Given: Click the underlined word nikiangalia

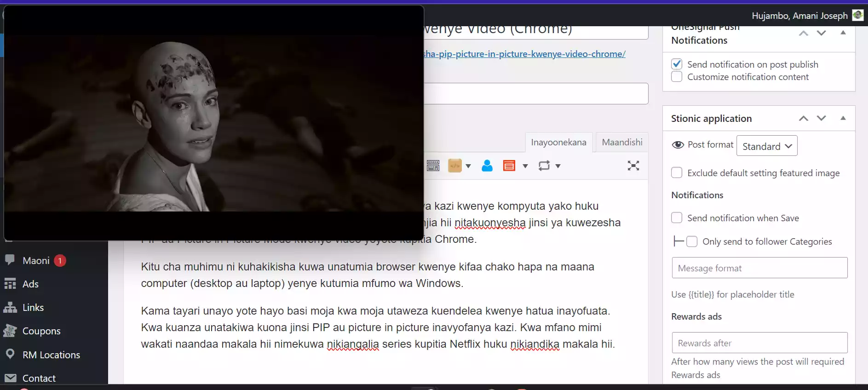Looking at the screenshot, I should 353,344.
